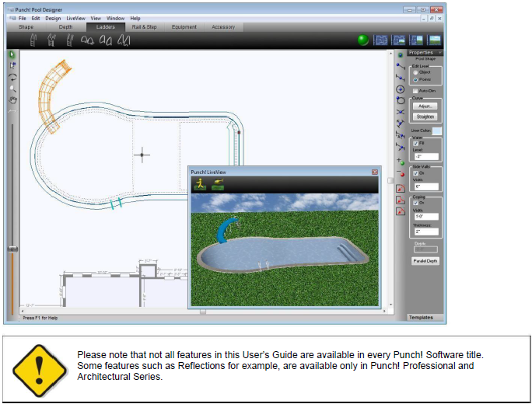Switch to the split 2D and 3D view icon

pyautogui.click(x=416, y=40)
